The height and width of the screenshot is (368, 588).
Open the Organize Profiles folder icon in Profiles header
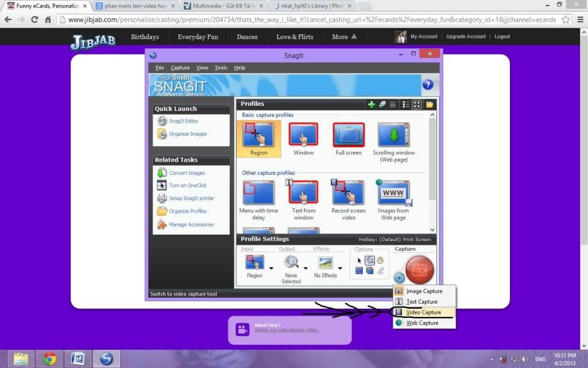point(430,105)
